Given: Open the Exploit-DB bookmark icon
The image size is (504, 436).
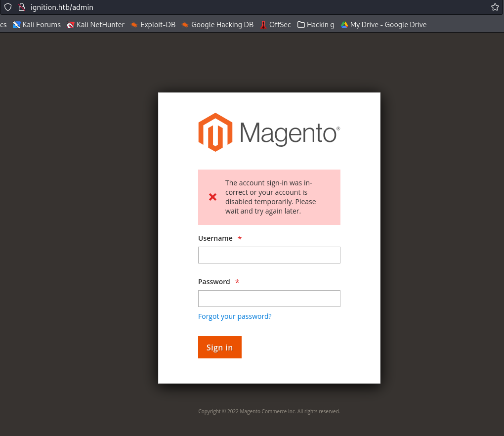Looking at the screenshot, I should click(x=134, y=24).
